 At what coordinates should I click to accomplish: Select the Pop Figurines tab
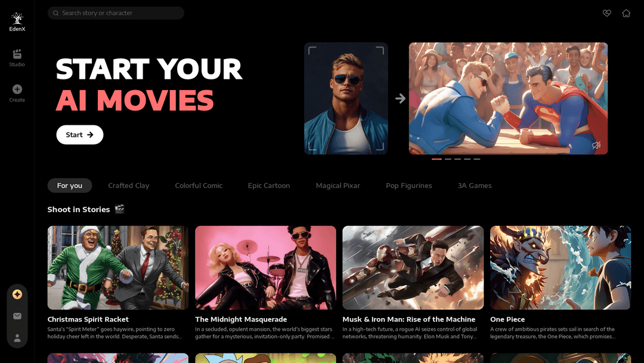click(409, 186)
